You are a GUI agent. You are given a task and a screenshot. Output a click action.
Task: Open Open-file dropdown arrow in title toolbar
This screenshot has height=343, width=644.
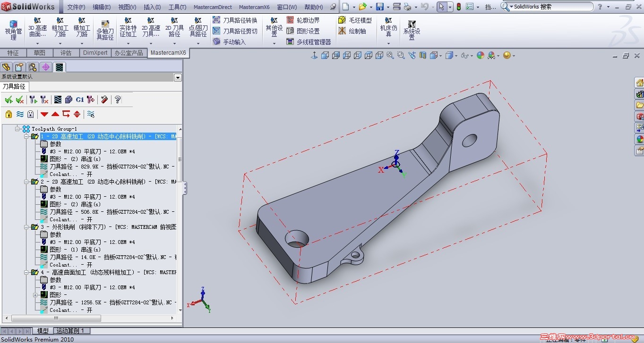(370, 7)
